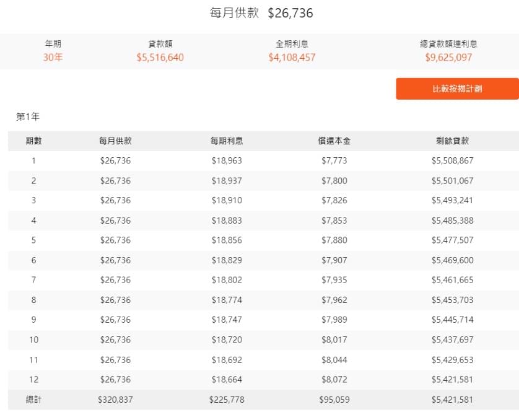Click the total interest $4,108,457
Screen dimensions: 519x420
pyautogui.click(x=292, y=57)
